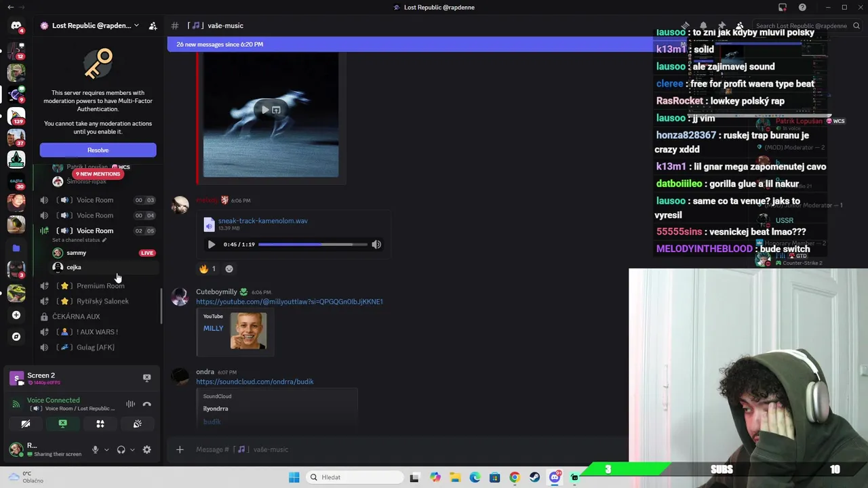868x488 pixels.
Task: Toggle screen share button
Action: point(62,424)
